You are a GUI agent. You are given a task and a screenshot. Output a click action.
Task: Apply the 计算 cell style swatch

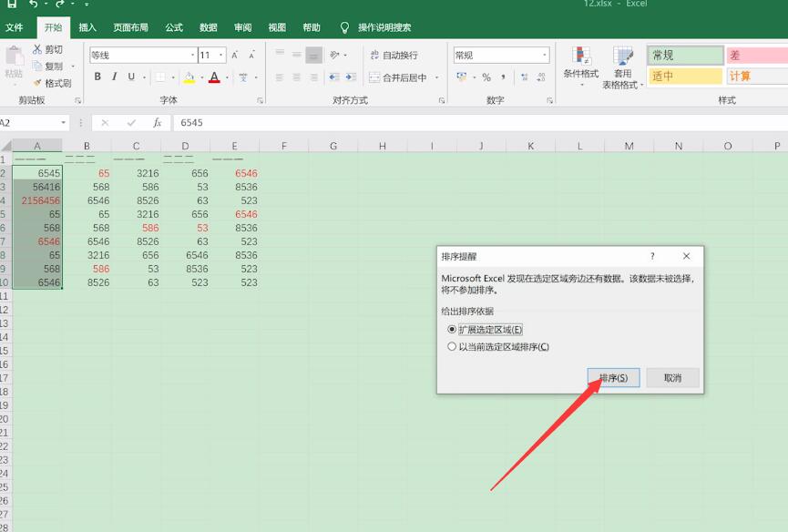(757, 77)
